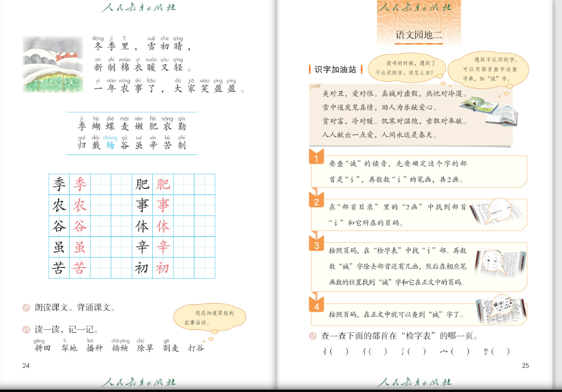
Task: Click the red bullet icon beside 查一查下面的部首
Action: coord(313,336)
